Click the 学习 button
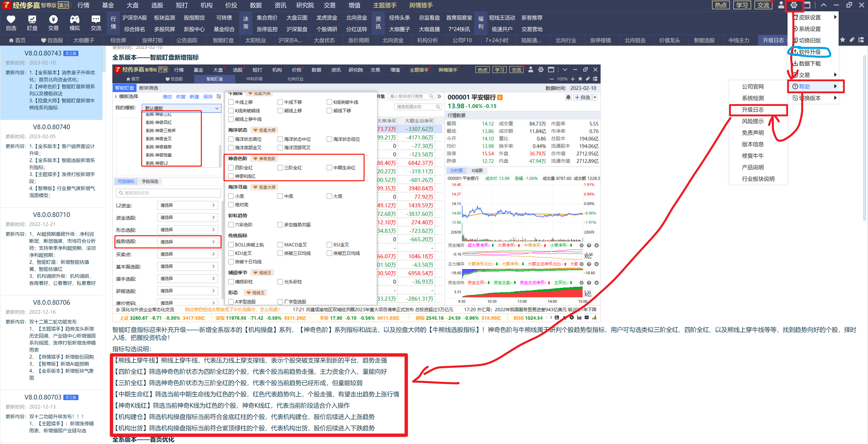 (x=742, y=5)
